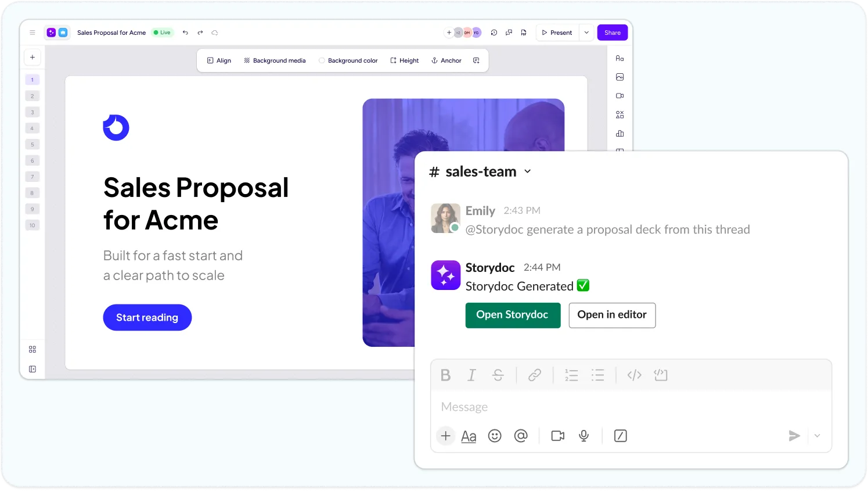Open the emoji picker in composer
This screenshot has width=868, height=491.
(x=495, y=436)
